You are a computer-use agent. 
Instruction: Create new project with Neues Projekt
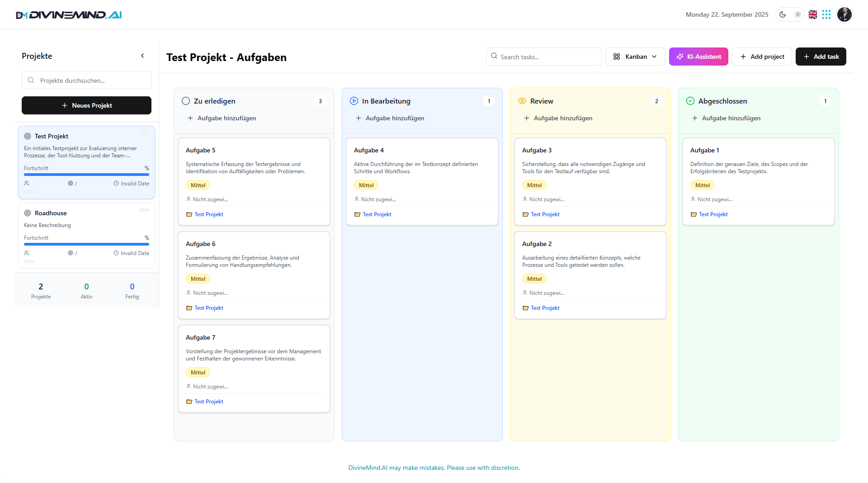pyautogui.click(x=86, y=105)
